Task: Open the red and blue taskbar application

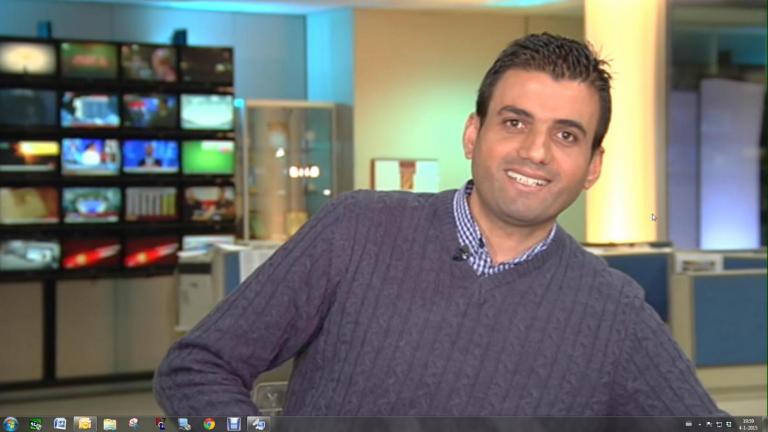Action: pyautogui.click(x=159, y=424)
